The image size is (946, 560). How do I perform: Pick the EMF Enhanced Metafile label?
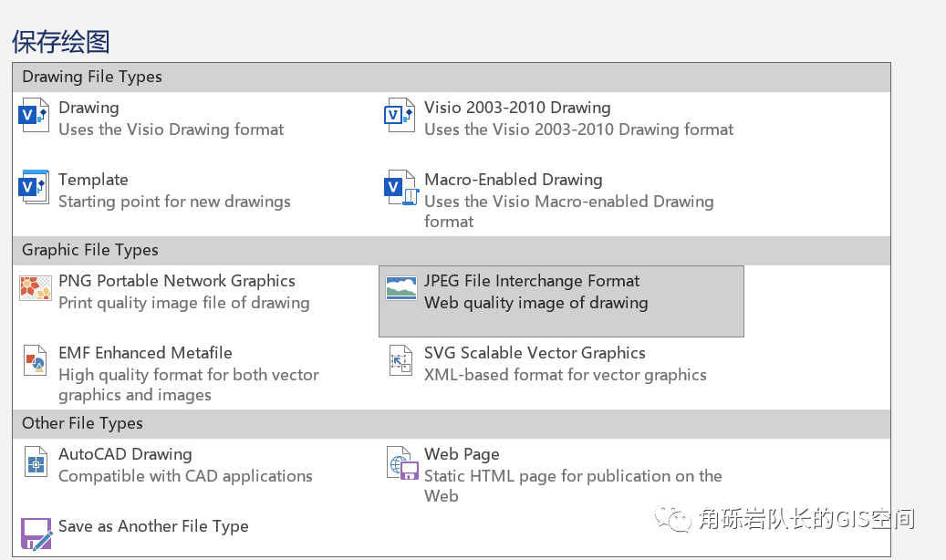tap(145, 353)
